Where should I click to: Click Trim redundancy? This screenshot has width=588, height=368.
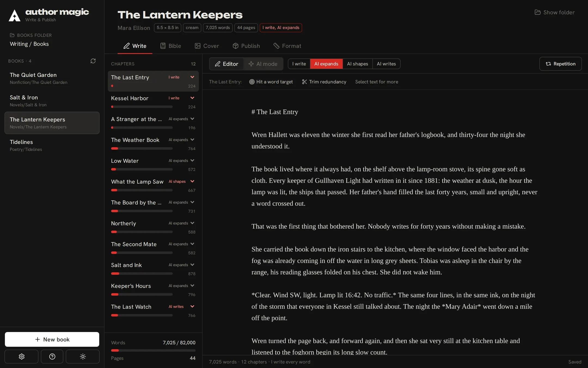[324, 82]
